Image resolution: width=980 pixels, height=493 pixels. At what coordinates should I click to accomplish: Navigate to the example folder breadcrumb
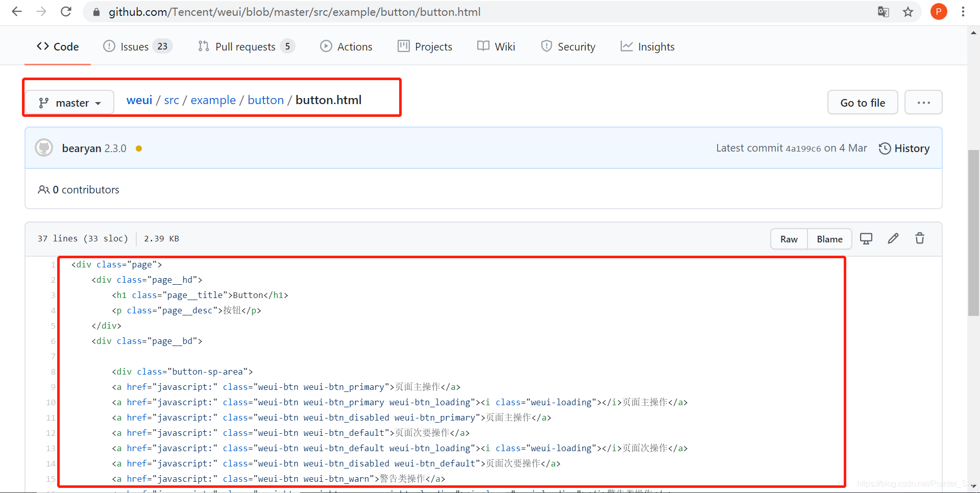[213, 100]
